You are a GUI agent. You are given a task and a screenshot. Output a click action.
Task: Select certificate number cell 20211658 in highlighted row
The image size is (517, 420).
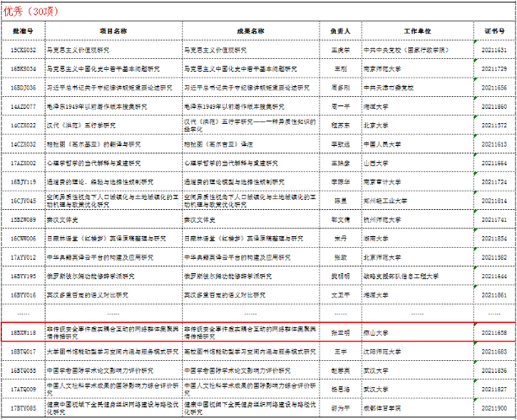[x=494, y=331]
